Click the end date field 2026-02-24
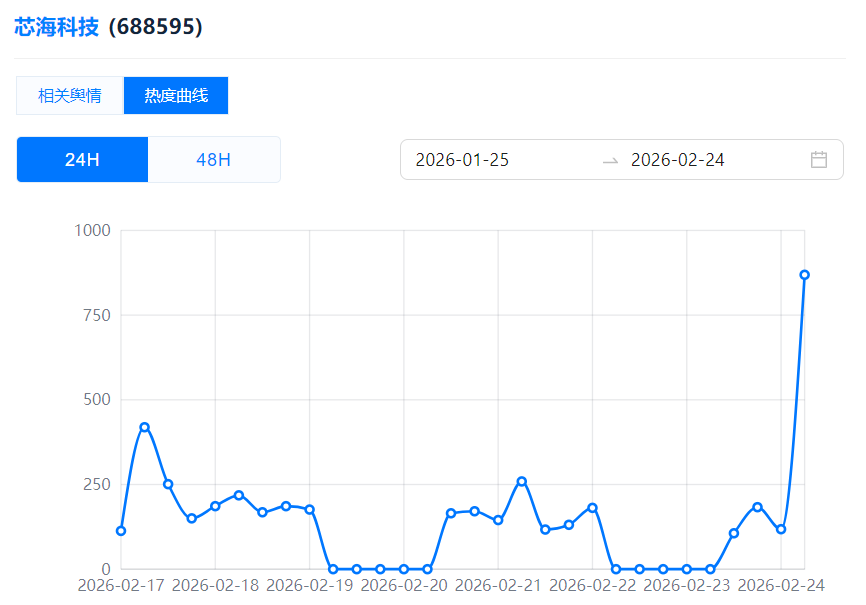This screenshot has height=605, width=866. pyautogui.click(x=677, y=160)
